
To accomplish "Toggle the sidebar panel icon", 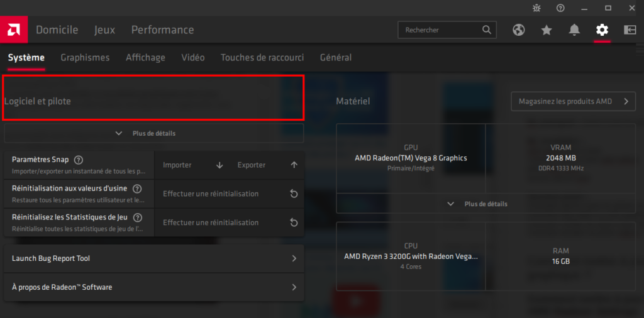I will [630, 30].
